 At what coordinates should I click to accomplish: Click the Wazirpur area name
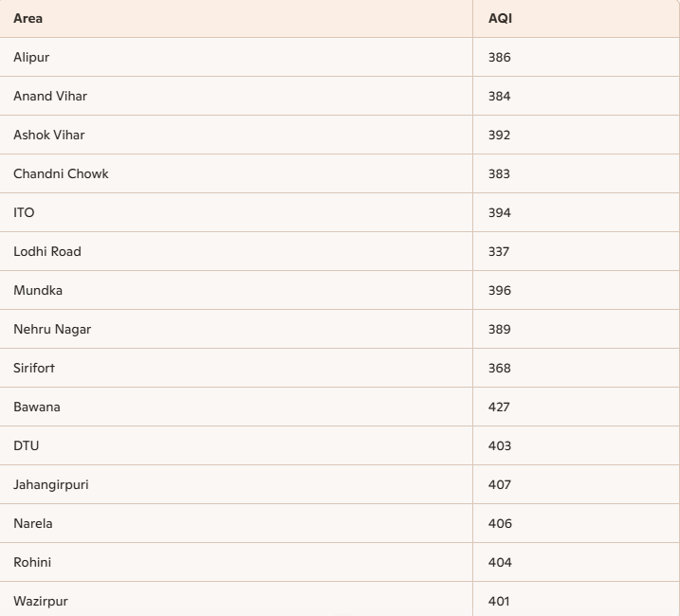tap(41, 601)
